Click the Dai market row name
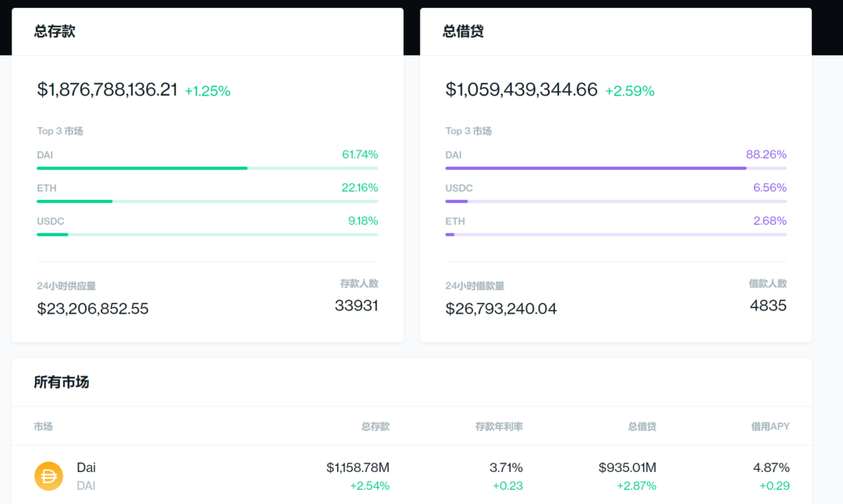 (86, 467)
